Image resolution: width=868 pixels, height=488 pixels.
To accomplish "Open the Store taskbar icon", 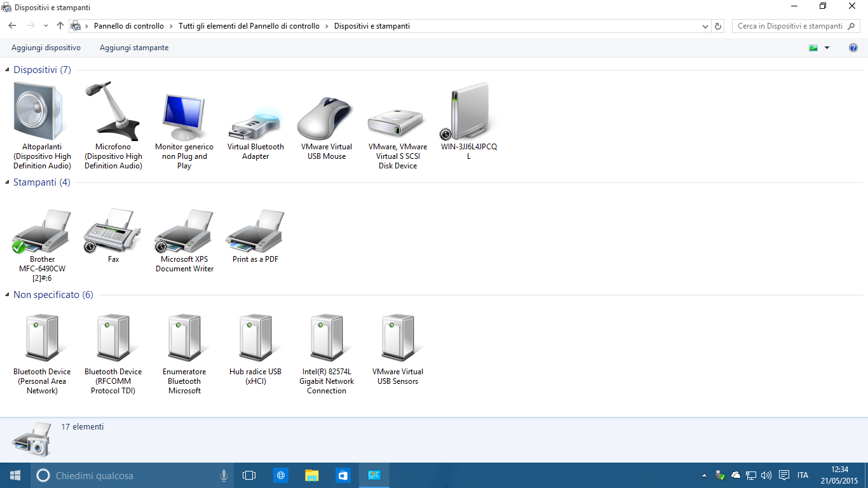I will pos(342,475).
